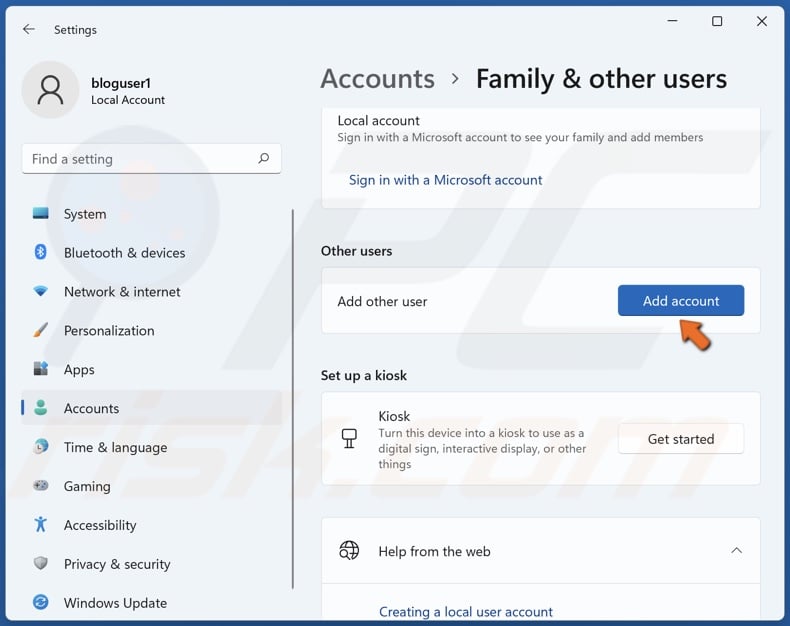The height and width of the screenshot is (626, 790).
Task: Click the Help from the web globe icon
Action: 349,550
